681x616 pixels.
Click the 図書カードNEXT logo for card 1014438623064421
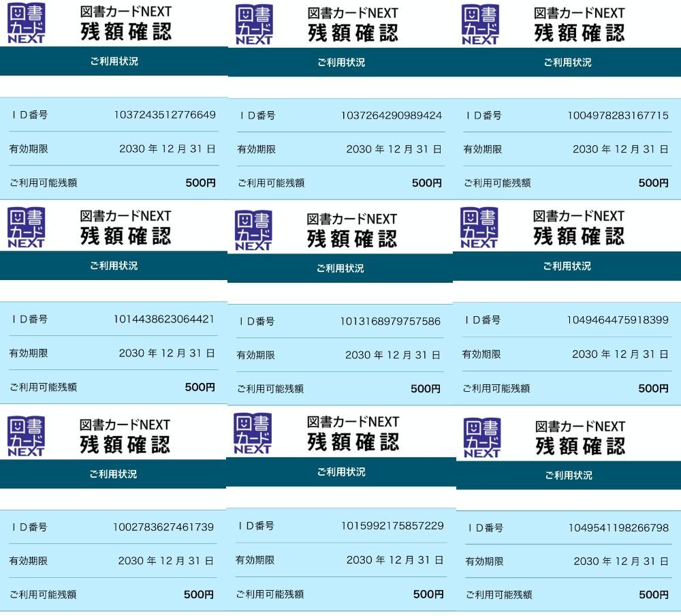point(26,228)
